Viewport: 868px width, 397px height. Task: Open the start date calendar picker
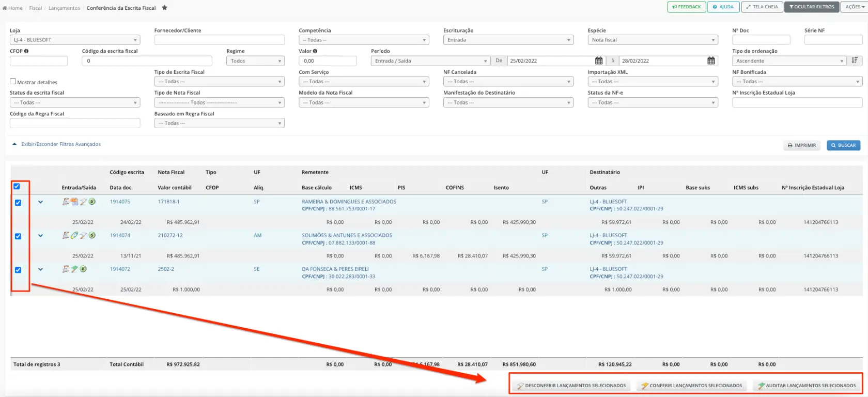click(599, 61)
